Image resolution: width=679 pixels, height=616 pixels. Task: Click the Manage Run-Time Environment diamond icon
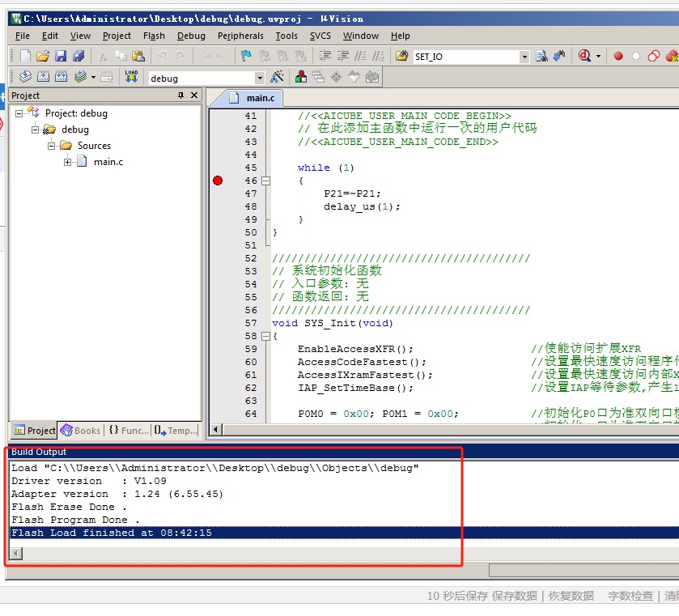(336, 77)
